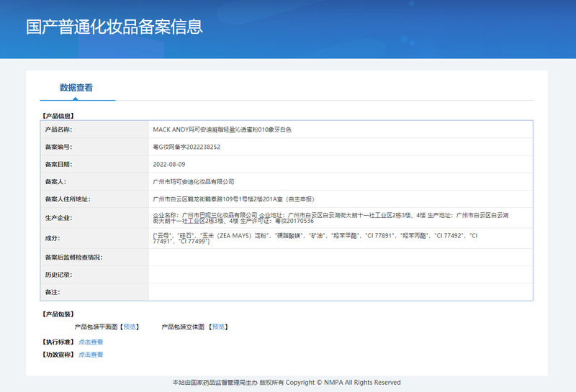
Task: Click the empty 备案后监督检查情况 cell
Action: [x=340, y=257]
